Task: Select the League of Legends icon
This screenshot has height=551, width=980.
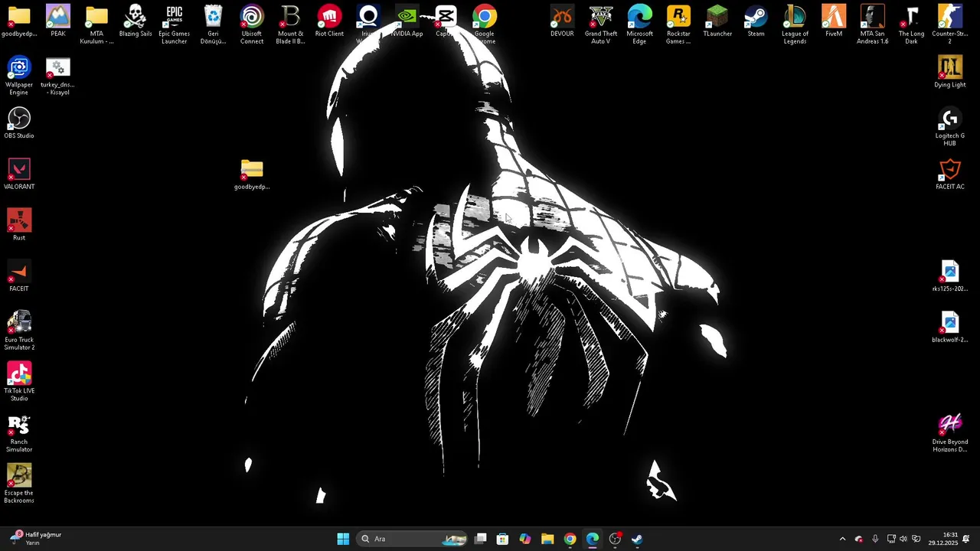Action: 795,24
